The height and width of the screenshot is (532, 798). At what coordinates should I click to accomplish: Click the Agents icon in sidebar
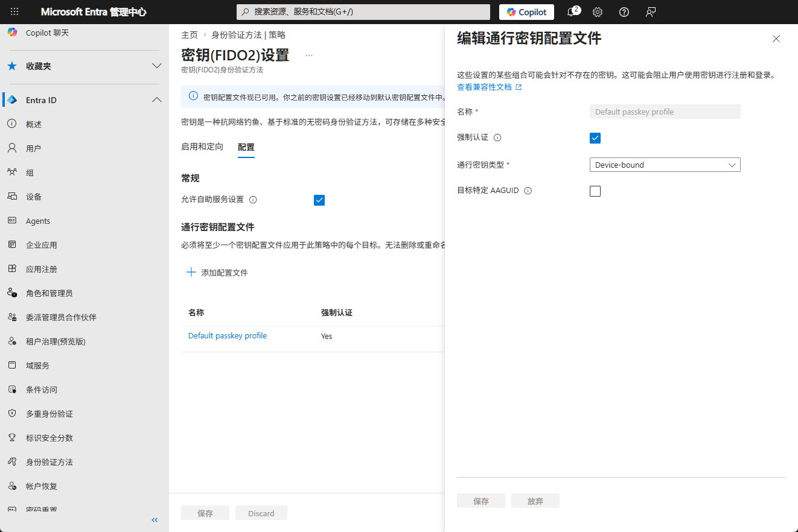pyautogui.click(x=12, y=221)
